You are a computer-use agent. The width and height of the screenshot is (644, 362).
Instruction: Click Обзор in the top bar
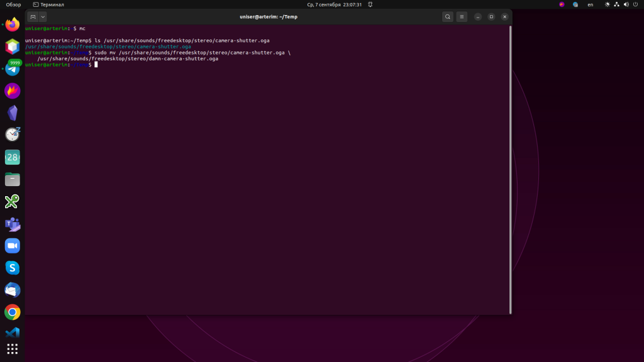tap(13, 4)
